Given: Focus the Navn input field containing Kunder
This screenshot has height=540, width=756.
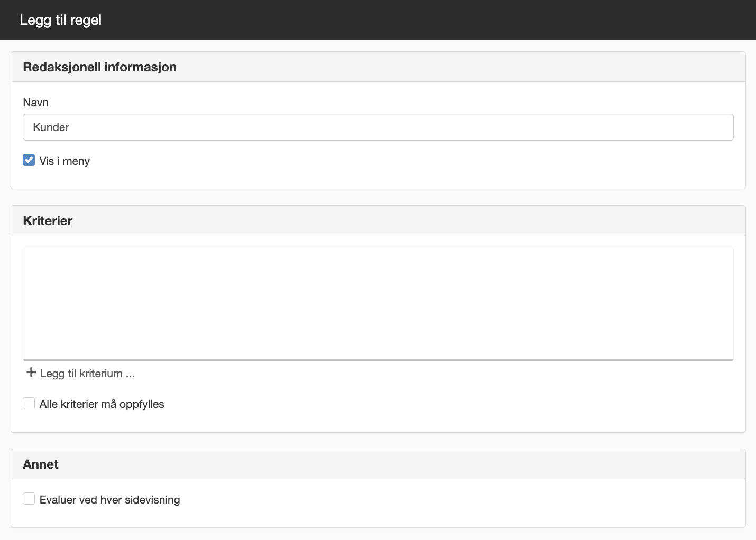Looking at the screenshot, I should point(378,127).
